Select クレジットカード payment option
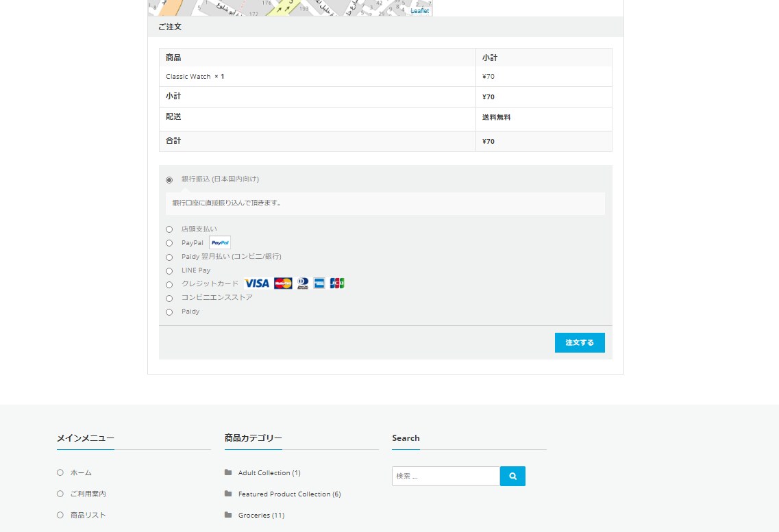The image size is (779, 532). [x=169, y=285]
